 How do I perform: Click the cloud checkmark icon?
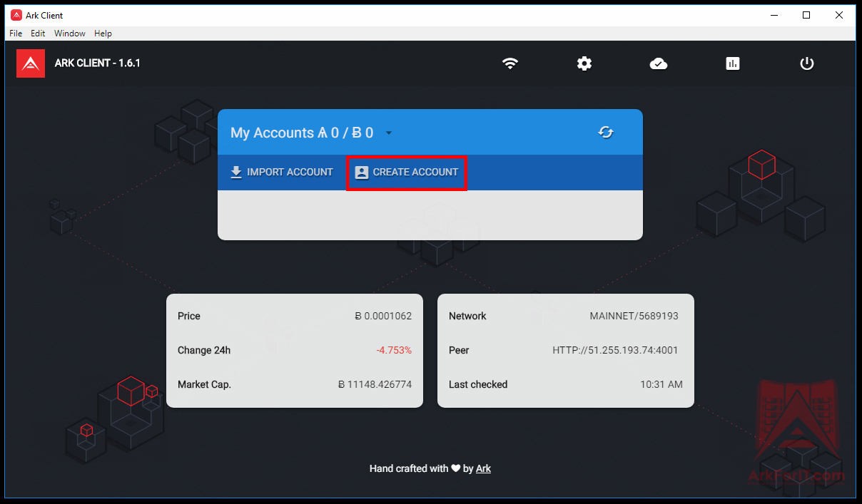click(659, 63)
